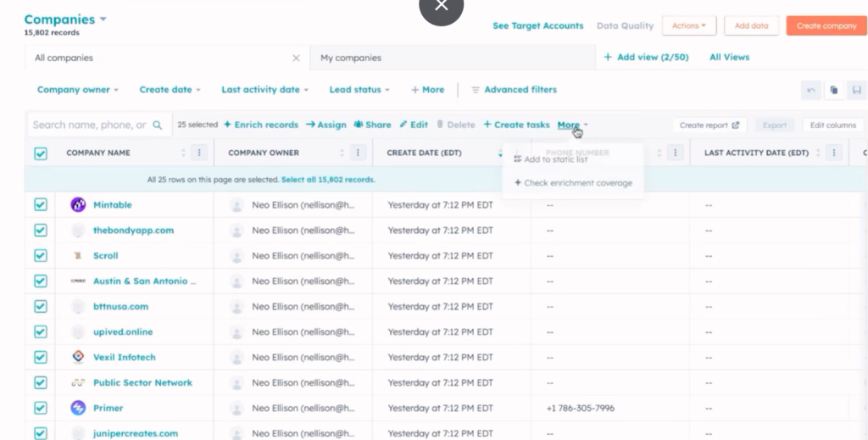Close the All companies view tab
The height and width of the screenshot is (440, 868).
(296, 58)
